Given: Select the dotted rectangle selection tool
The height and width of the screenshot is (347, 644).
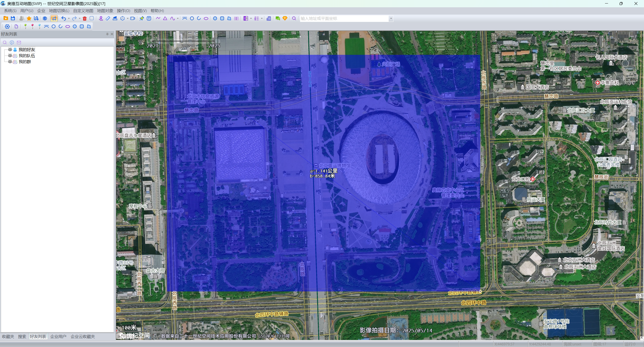Looking at the screenshot, I should 92,18.
